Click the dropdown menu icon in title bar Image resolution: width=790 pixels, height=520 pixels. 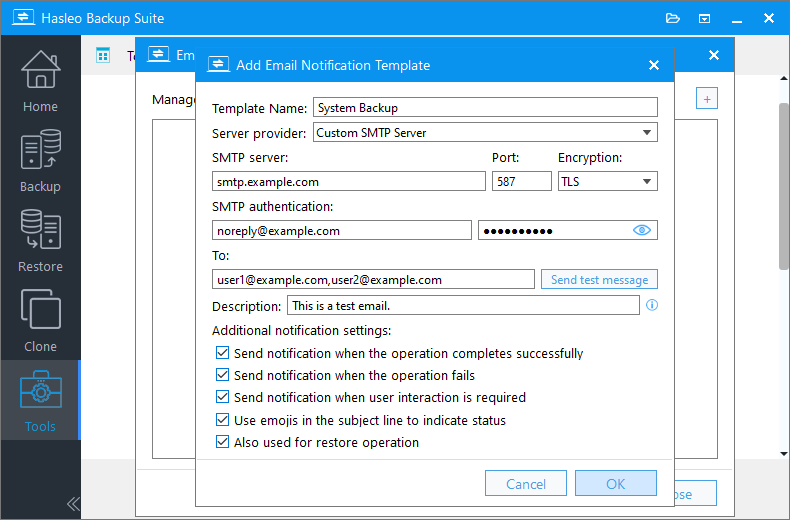(x=704, y=19)
